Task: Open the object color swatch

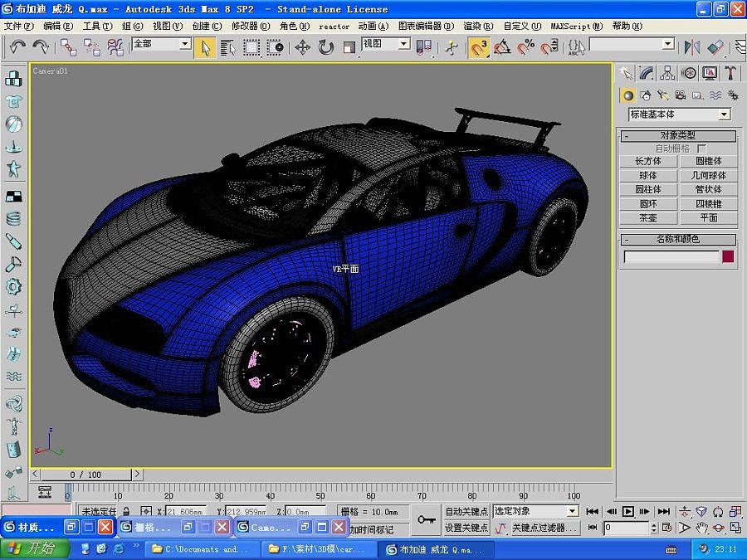Action: 728,256
